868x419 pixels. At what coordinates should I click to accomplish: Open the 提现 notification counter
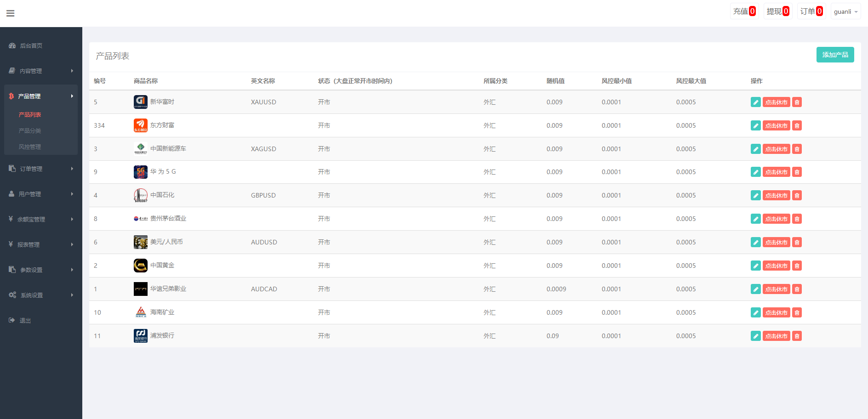[x=777, y=11]
